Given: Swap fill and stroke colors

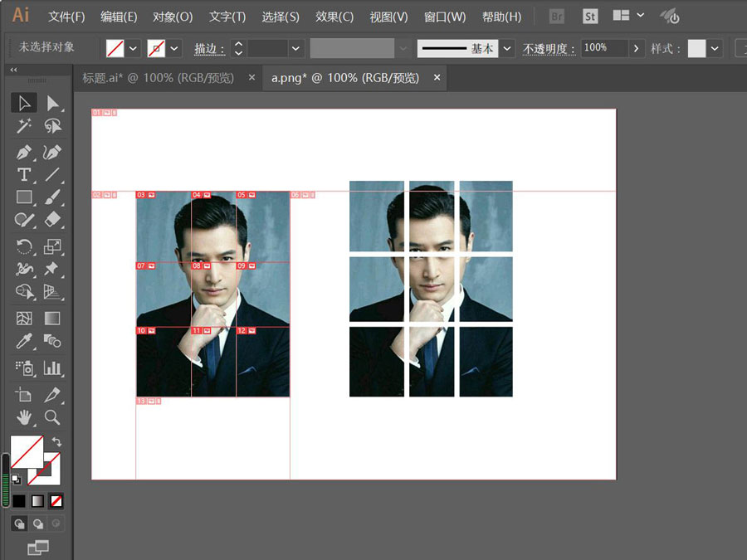Looking at the screenshot, I should (x=56, y=442).
